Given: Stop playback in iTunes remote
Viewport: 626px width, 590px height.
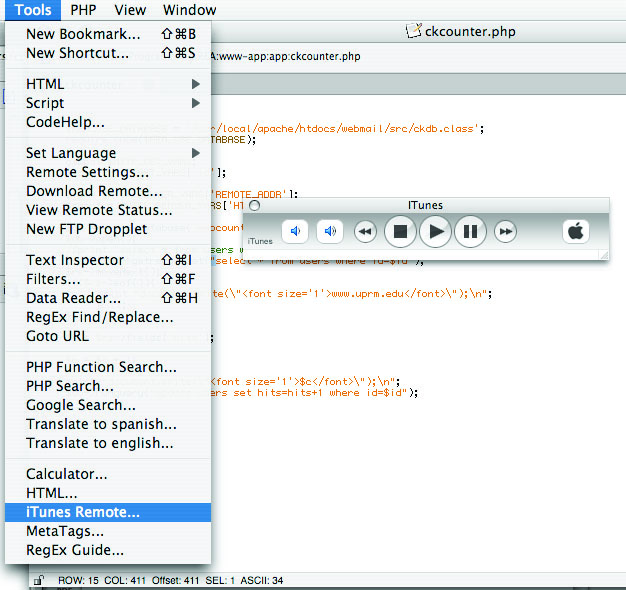Looking at the screenshot, I should point(400,232).
